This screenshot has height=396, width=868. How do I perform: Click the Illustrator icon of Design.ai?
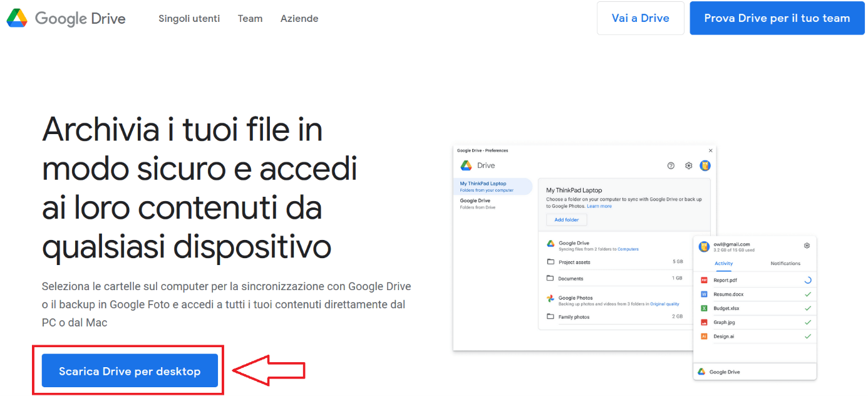tap(704, 336)
